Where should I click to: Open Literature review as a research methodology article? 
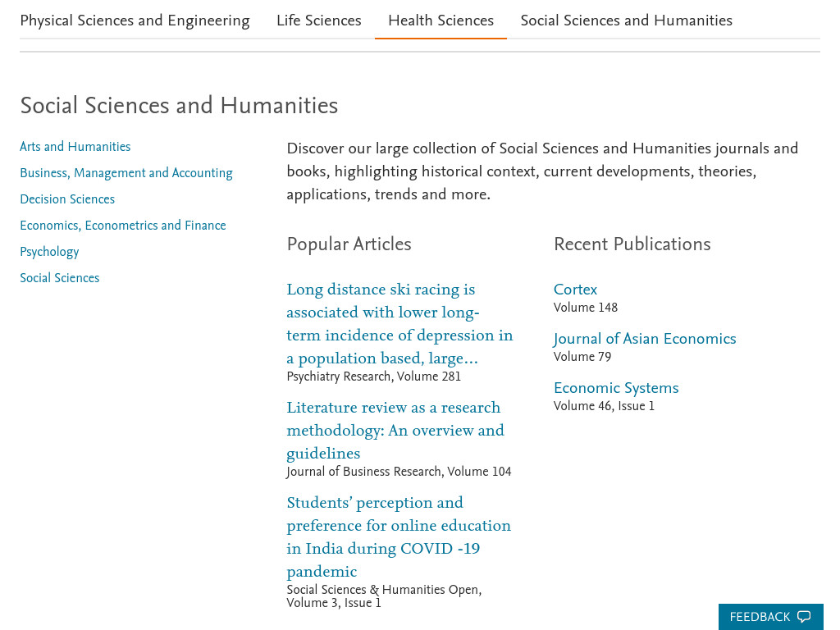pyautogui.click(x=395, y=430)
